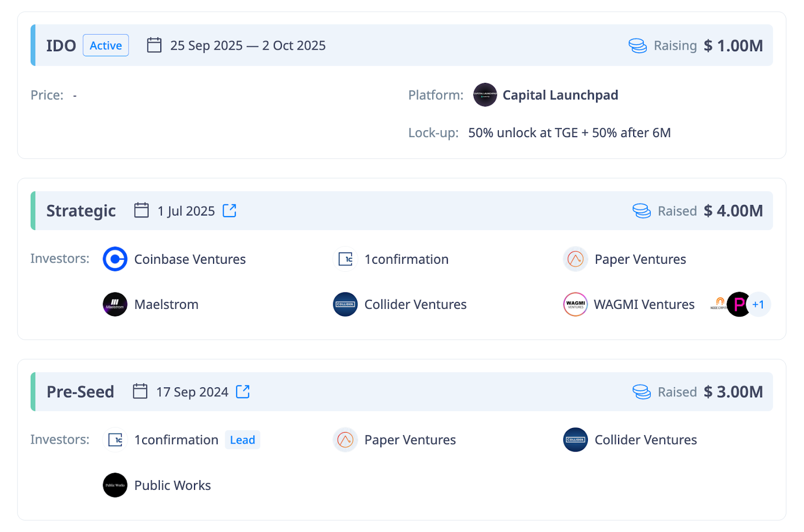Open Collider Ventures in the Pre-Seed round
The image size is (804, 532).
pyautogui.click(x=645, y=440)
